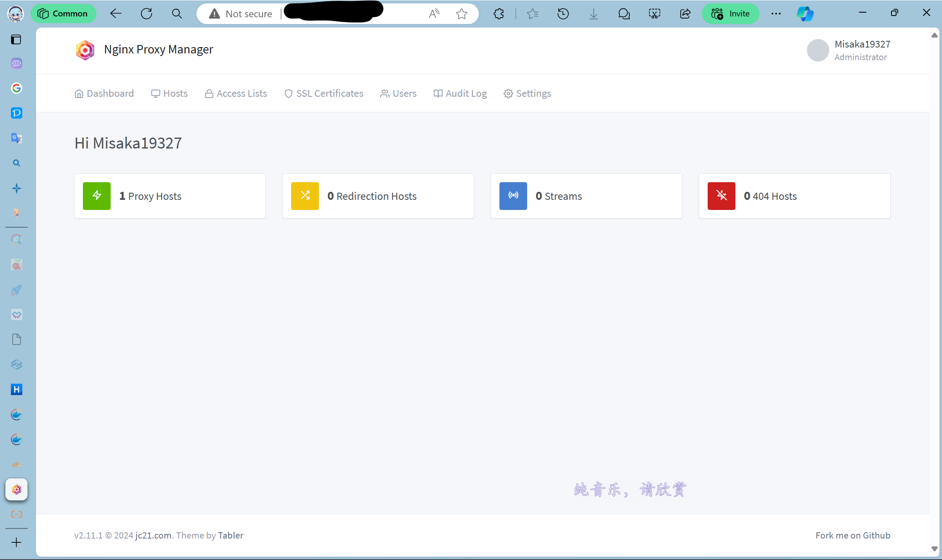This screenshot has height=560, width=942.
Task: Click the Nginx Proxy Manager logo
Action: coord(85,50)
